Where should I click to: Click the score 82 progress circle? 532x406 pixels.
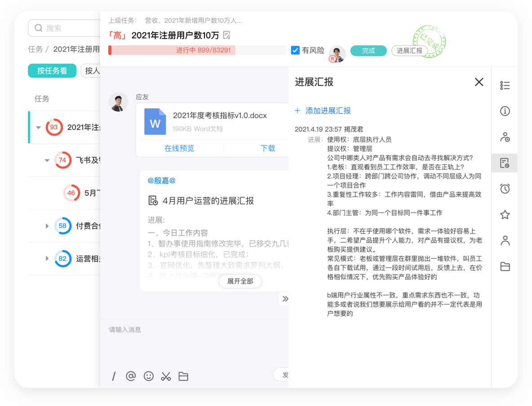click(62, 258)
